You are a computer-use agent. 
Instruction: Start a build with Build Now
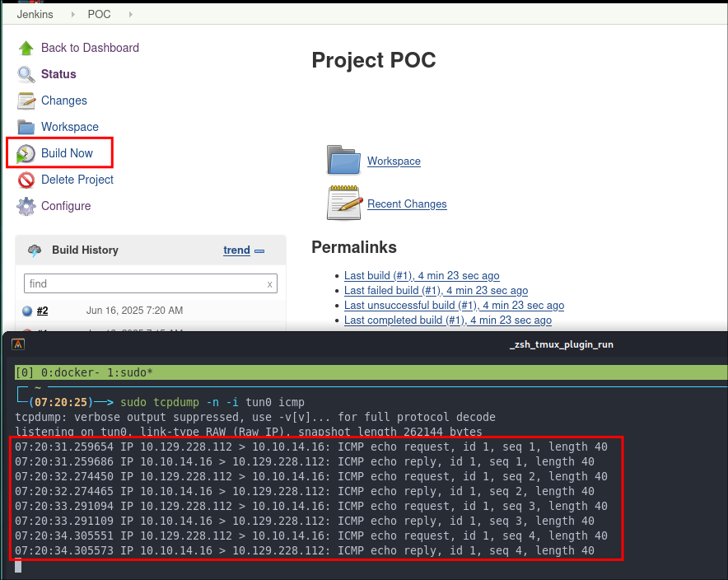[x=67, y=153]
